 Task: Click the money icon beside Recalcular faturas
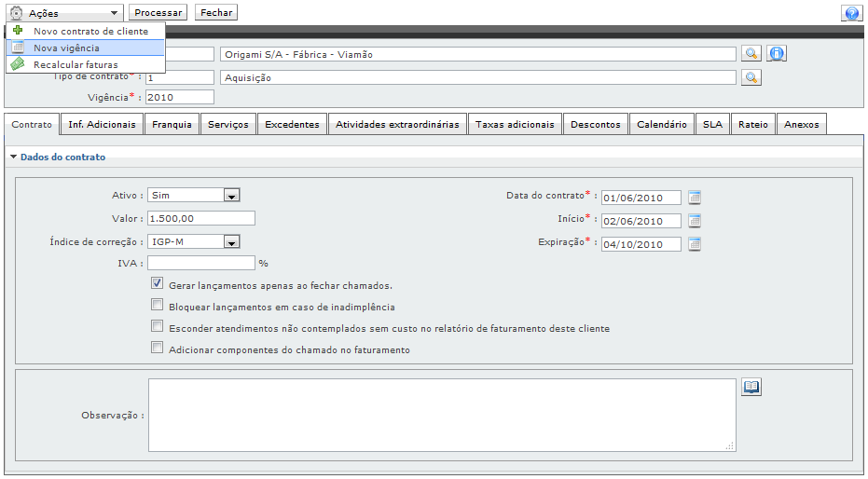[18, 64]
